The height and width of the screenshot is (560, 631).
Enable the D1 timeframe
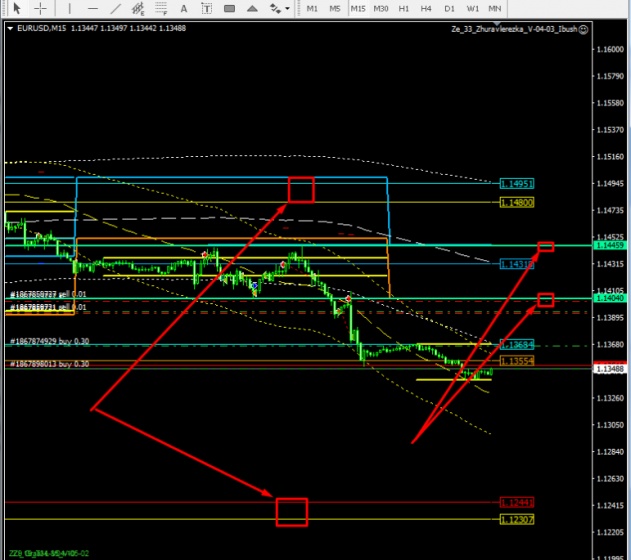click(450, 8)
